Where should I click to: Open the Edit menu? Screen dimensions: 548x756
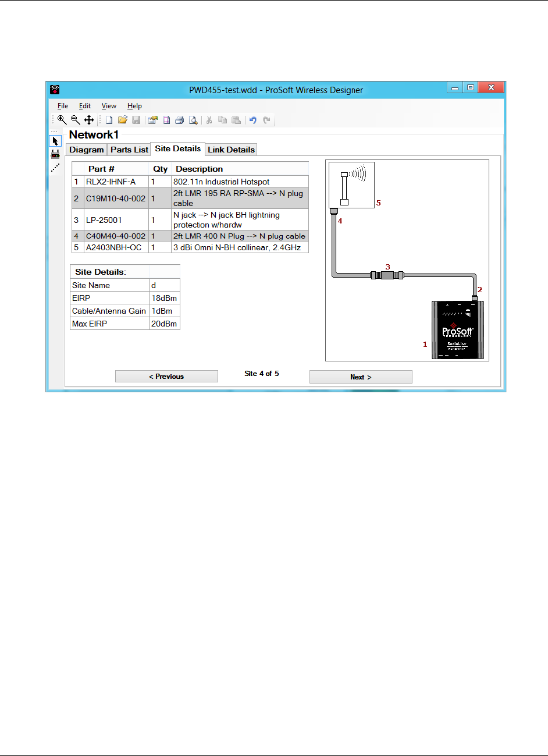[85, 106]
